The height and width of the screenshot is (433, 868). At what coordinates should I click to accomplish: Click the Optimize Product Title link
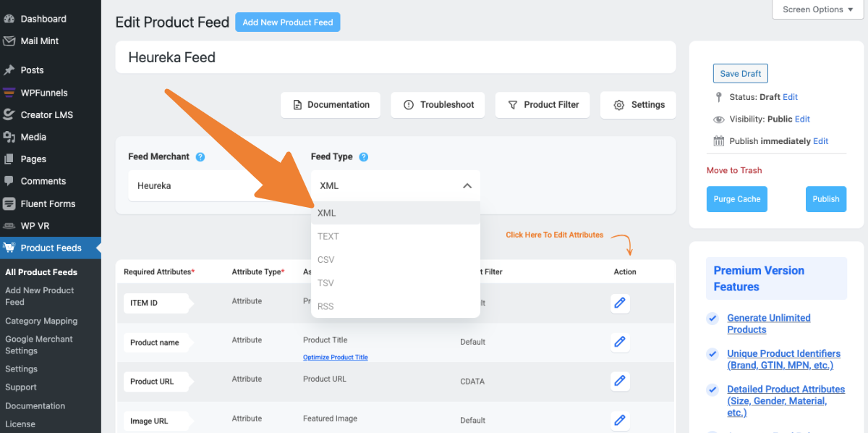[335, 358]
